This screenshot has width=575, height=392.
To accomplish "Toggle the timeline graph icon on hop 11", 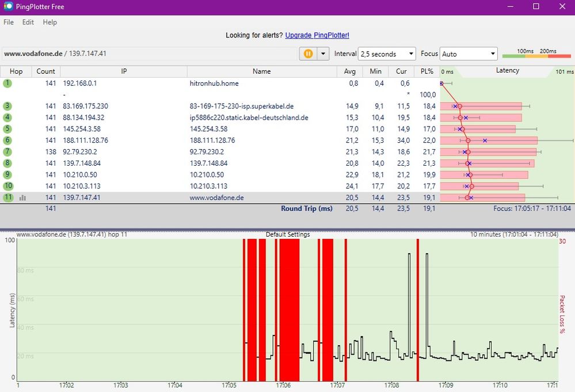I will point(22,197).
